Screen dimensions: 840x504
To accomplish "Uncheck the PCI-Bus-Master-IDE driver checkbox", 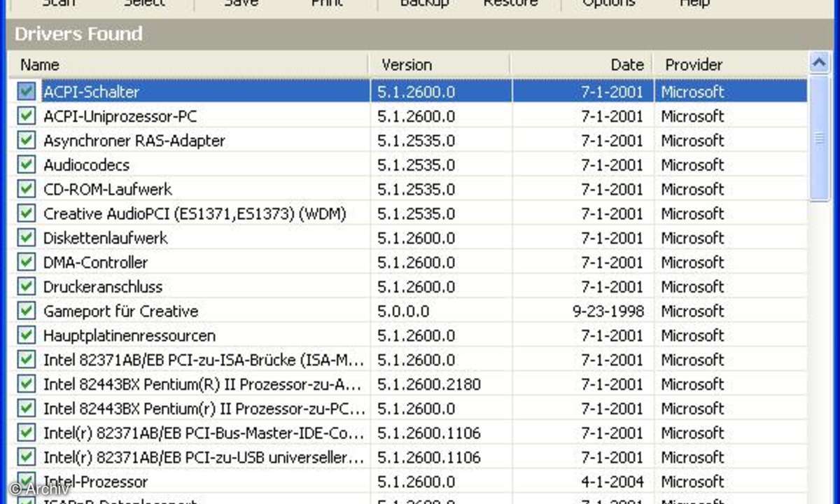I will pos(27,433).
